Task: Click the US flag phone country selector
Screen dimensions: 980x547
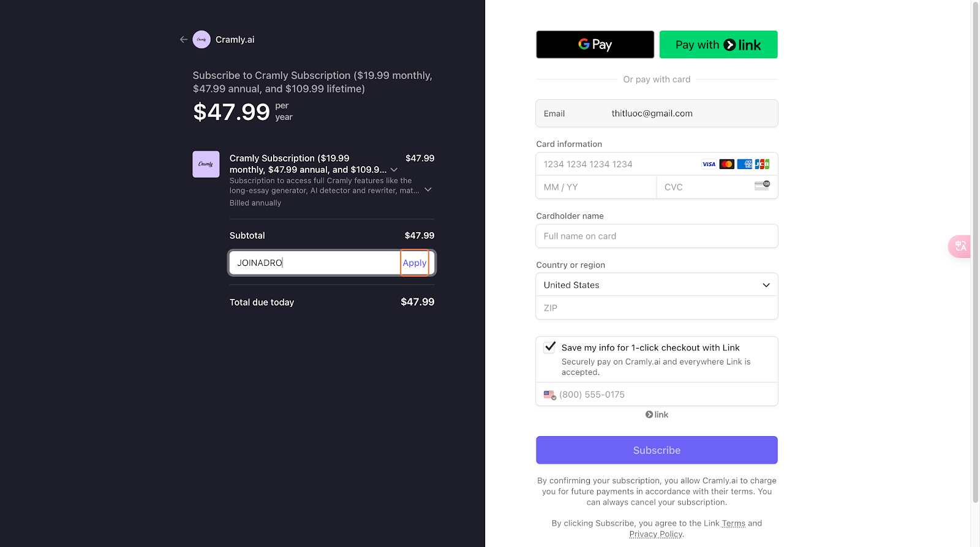Action: pos(549,395)
